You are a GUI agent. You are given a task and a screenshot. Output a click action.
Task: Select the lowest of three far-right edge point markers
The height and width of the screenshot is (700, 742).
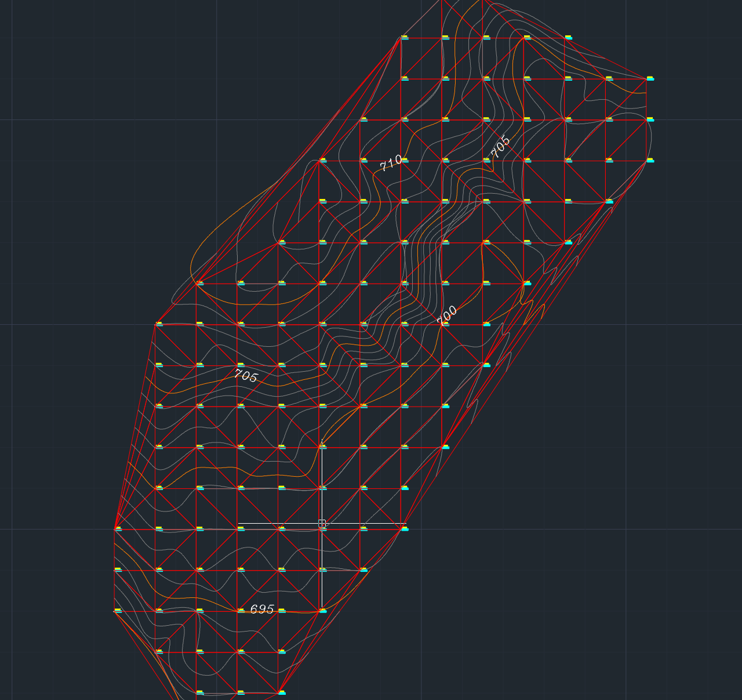pos(650,160)
